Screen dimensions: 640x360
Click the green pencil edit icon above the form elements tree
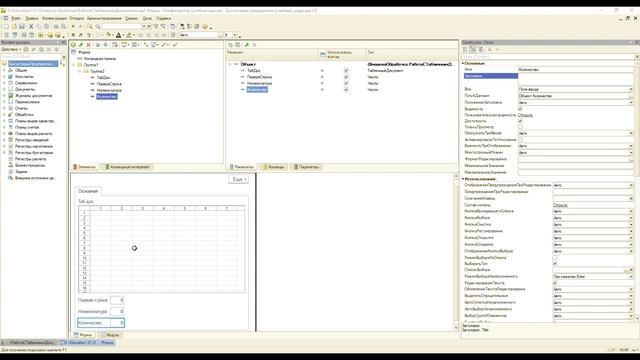point(81,45)
